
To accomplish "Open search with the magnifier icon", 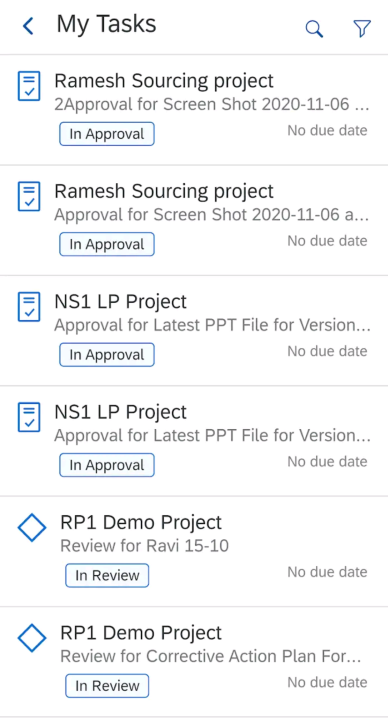I will 315,28.
